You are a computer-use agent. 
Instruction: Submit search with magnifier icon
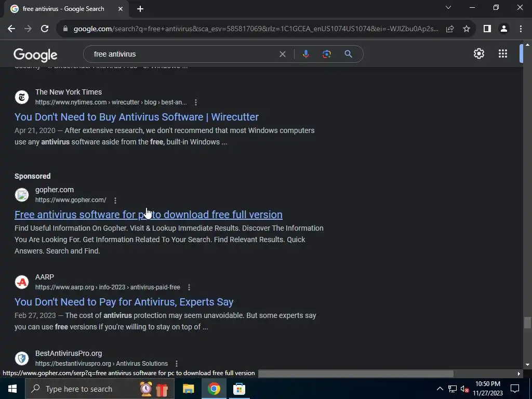[349, 54]
